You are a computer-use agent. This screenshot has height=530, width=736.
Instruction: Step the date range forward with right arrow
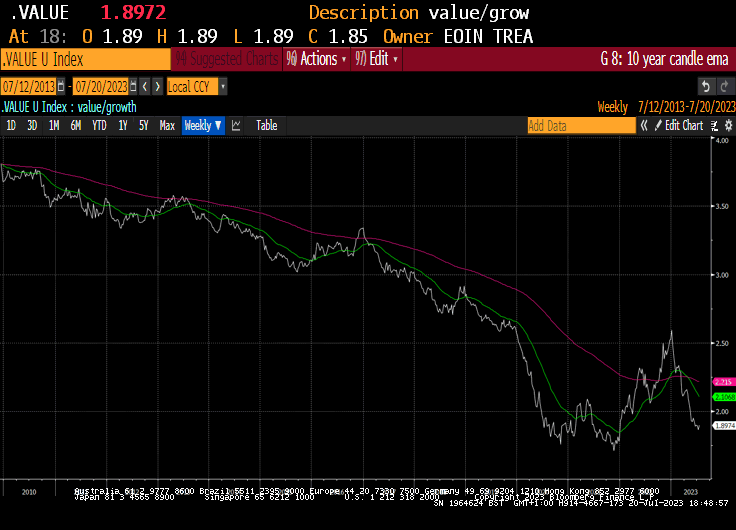[158, 87]
